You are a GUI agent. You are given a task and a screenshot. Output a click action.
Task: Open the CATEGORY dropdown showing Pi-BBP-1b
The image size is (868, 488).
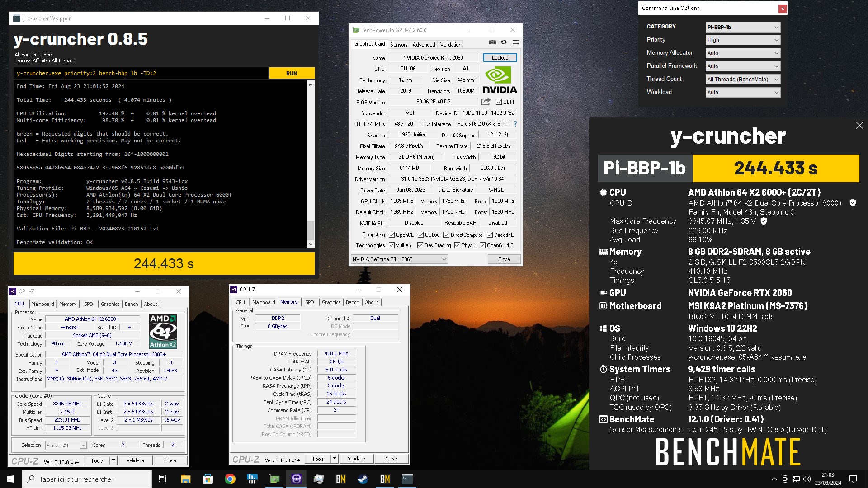pos(743,27)
